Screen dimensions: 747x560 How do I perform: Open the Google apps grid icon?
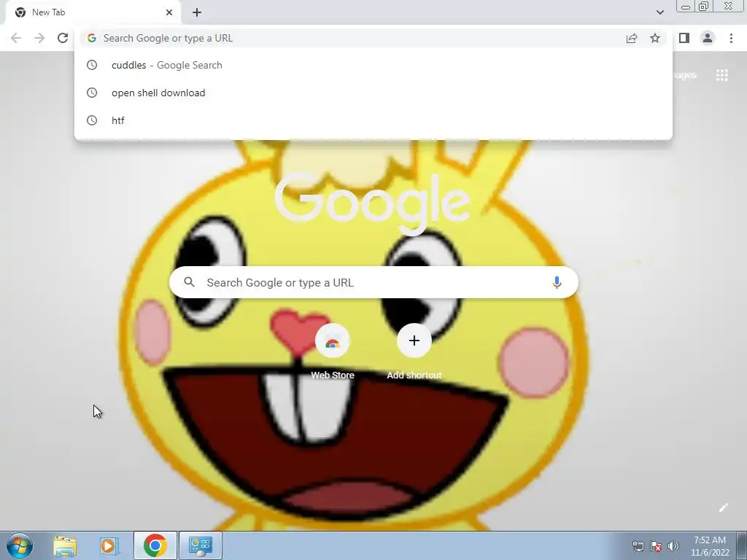pyautogui.click(x=721, y=75)
